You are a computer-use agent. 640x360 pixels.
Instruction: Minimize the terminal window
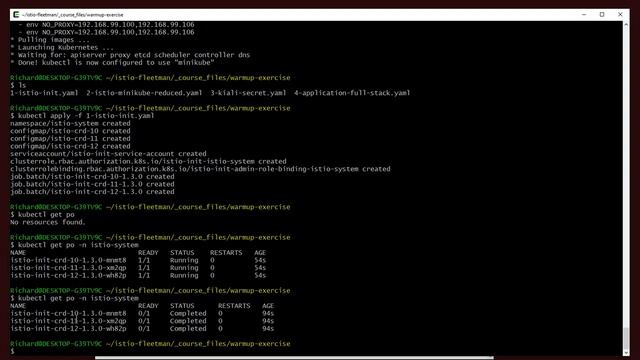click(584, 15)
